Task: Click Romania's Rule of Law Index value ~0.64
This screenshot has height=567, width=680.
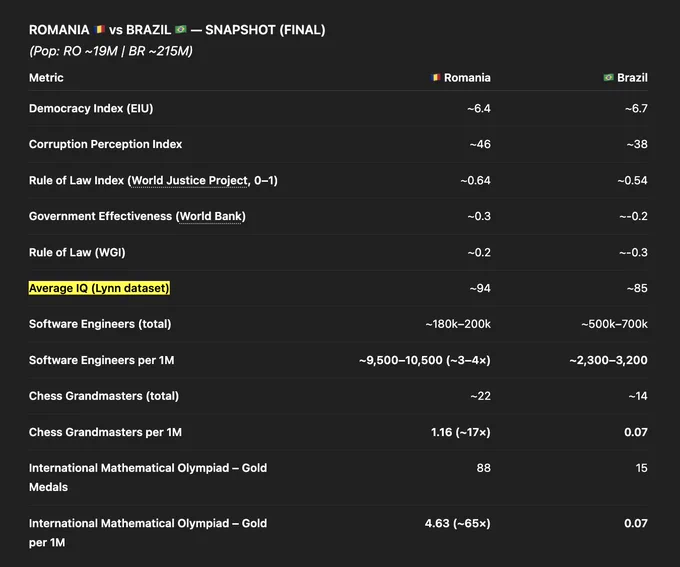Action: tap(475, 180)
